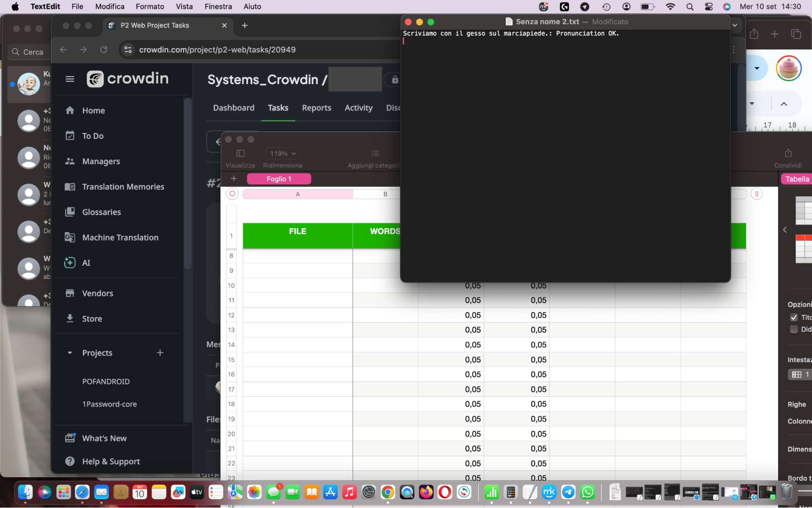The image size is (812, 508).
Task: Open the Glossaries sidebar item
Action: pyautogui.click(x=101, y=212)
